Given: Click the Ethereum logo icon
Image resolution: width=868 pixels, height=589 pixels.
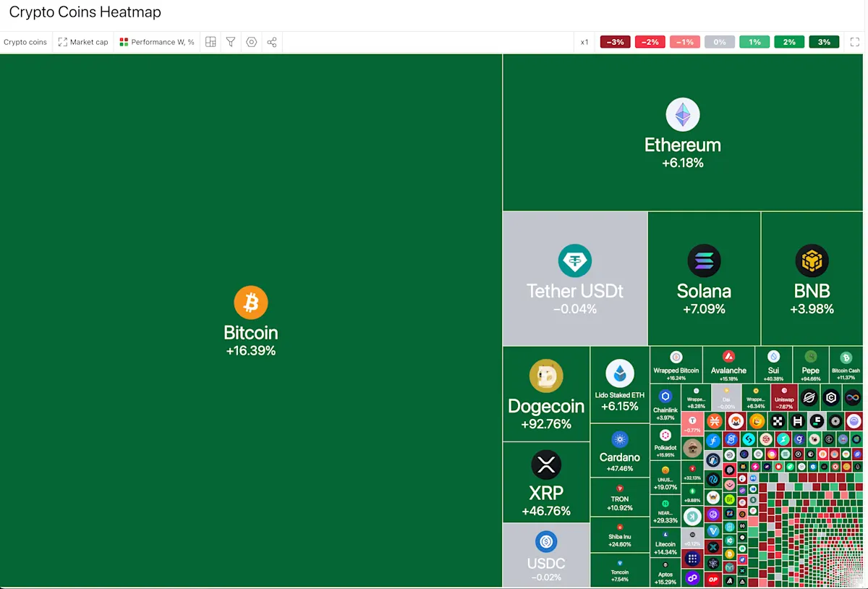Looking at the screenshot, I should pos(683,115).
